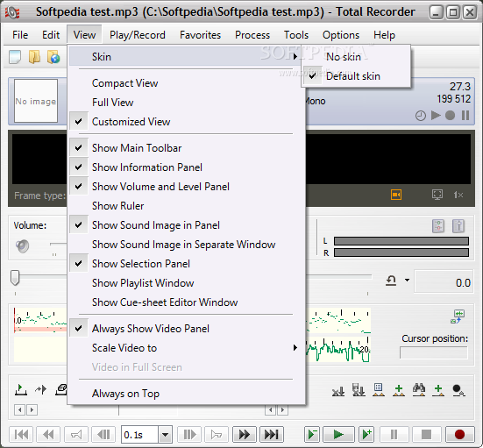This screenshot has width=483, height=448.
Task: Click the green Play button
Action: coord(338,435)
